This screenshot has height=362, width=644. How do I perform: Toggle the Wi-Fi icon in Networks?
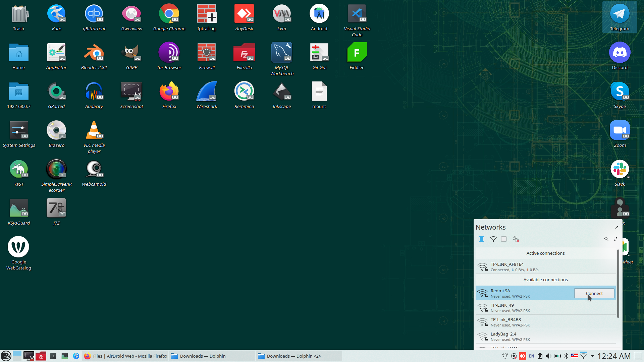pos(493,239)
